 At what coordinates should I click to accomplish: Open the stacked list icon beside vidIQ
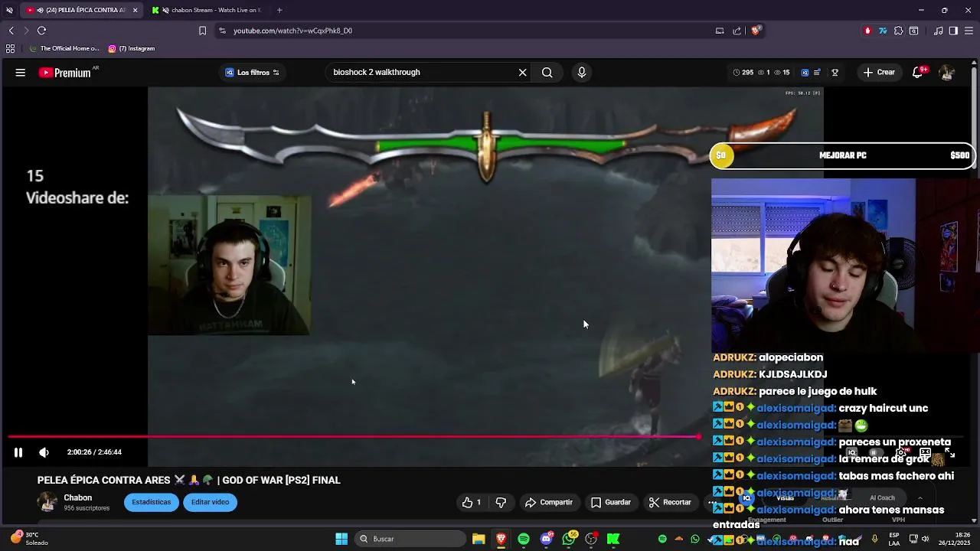coord(817,73)
